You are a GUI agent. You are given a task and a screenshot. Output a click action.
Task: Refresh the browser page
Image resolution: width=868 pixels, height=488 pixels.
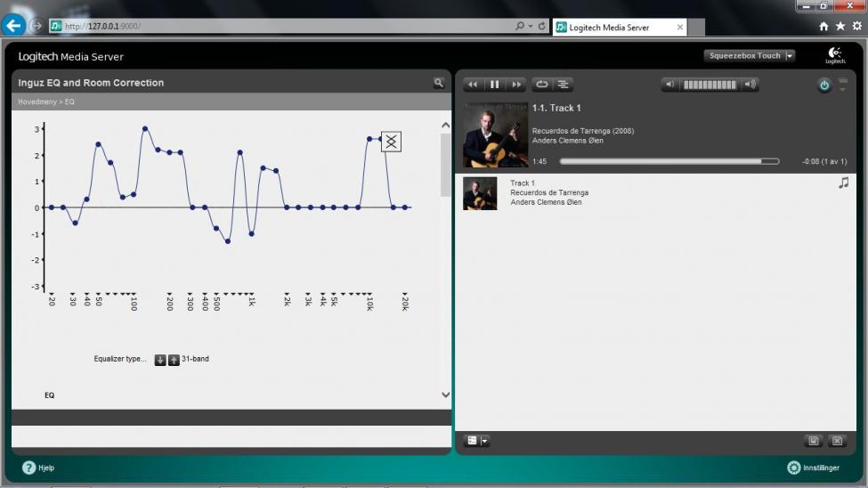(542, 26)
